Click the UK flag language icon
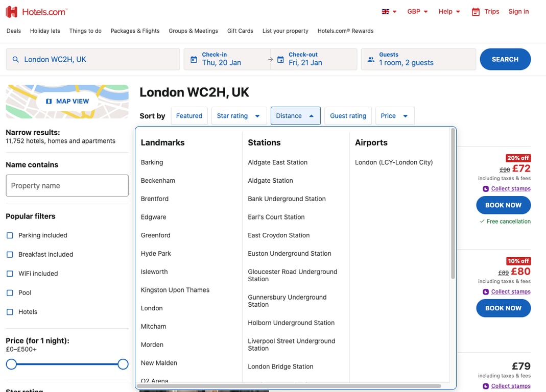The height and width of the screenshot is (392, 546). tap(386, 12)
